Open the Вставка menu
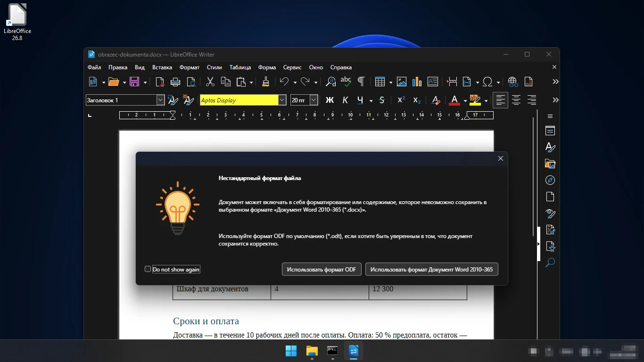Image resolution: width=644 pixels, height=362 pixels. (162, 67)
